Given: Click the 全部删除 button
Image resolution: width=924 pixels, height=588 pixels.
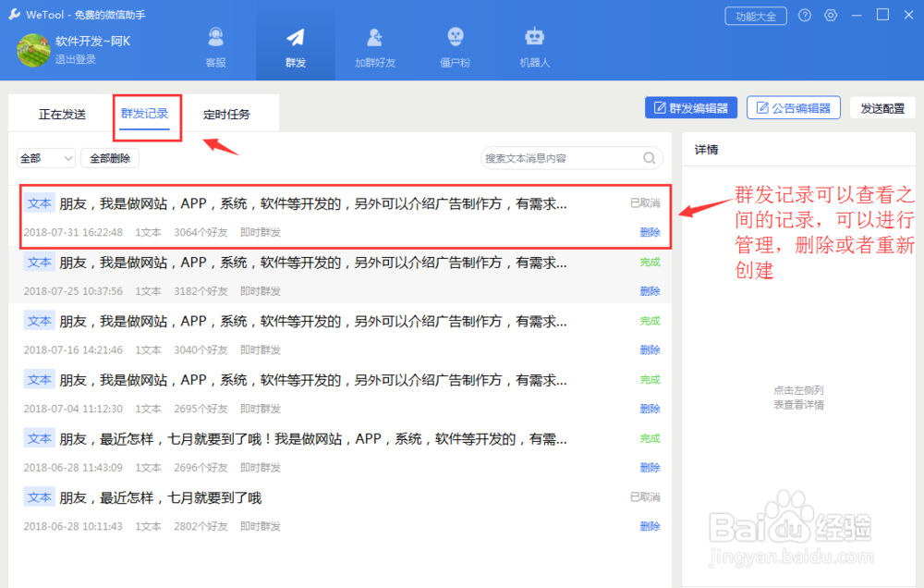Looking at the screenshot, I should click(110, 158).
